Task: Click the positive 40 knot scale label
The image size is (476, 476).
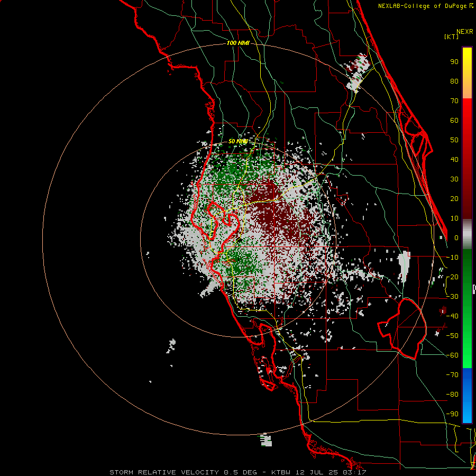Action: click(x=454, y=159)
